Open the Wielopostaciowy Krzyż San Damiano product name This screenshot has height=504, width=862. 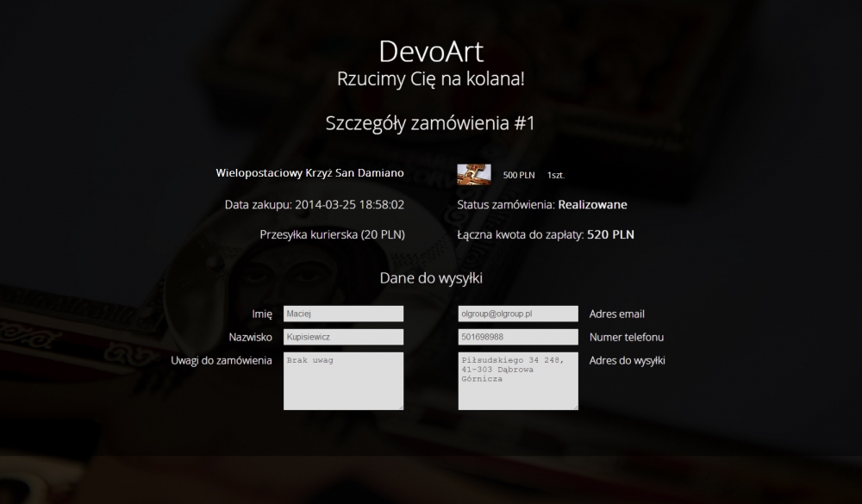(x=309, y=172)
